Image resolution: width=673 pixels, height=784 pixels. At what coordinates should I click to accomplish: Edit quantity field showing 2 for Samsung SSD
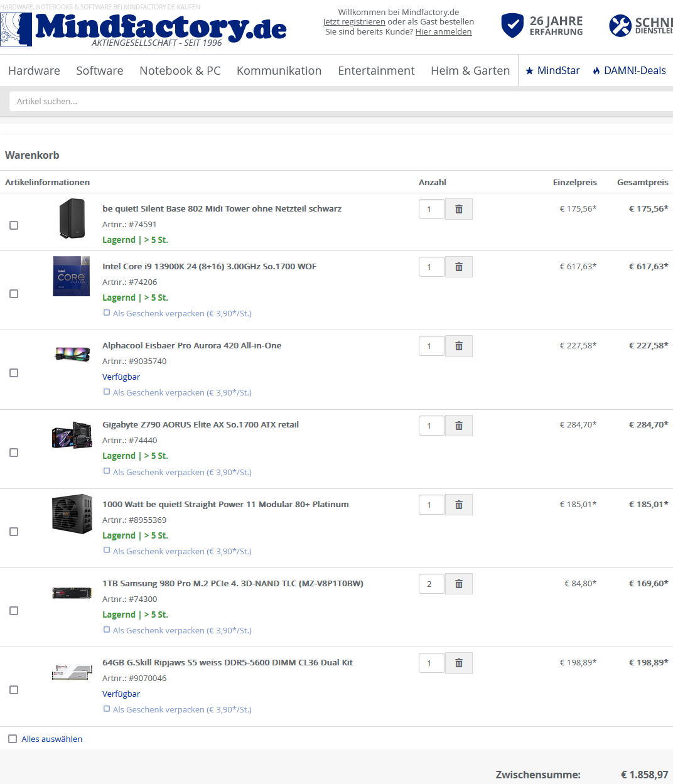click(432, 584)
